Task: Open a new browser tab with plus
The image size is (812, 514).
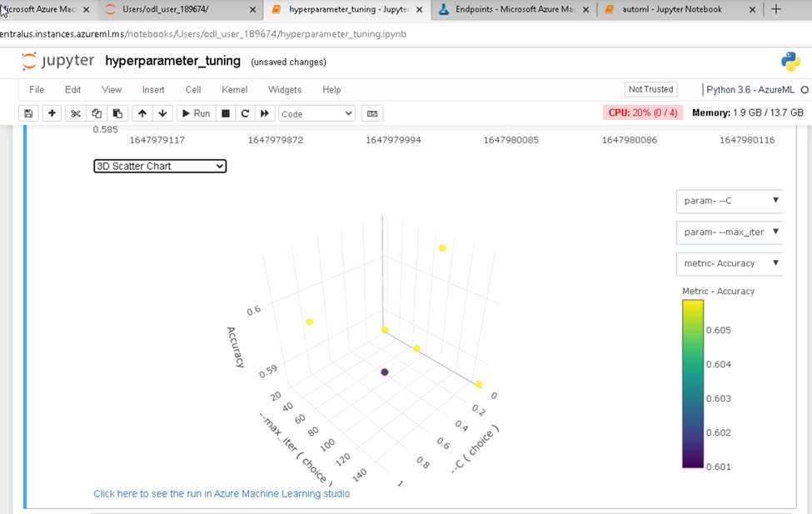Action: tap(775, 9)
